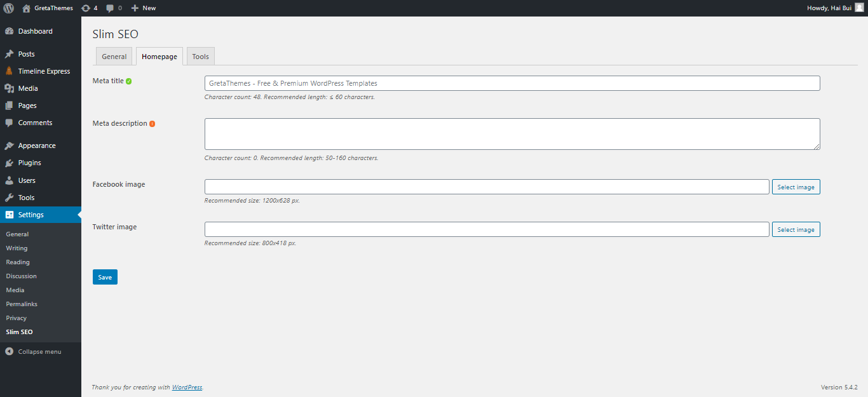Open the WordPress link in the footer
Viewport: 868px width, 397px height.
[x=187, y=387]
